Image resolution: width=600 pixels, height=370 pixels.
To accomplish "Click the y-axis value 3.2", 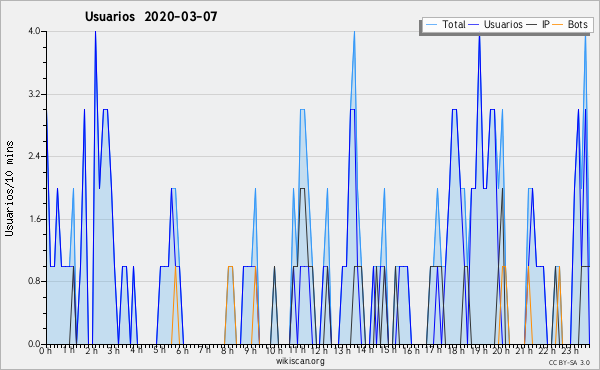I will tap(34, 94).
